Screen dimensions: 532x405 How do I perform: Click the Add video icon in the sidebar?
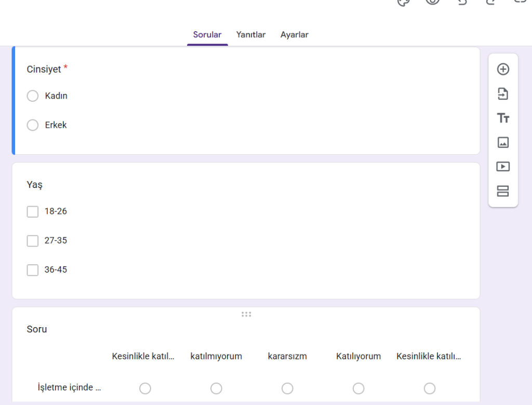click(x=503, y=167)
